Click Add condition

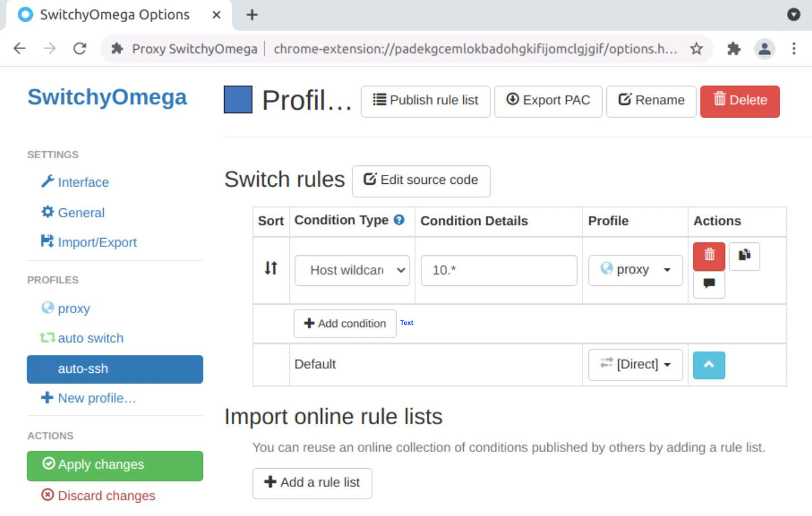(345, 324)
